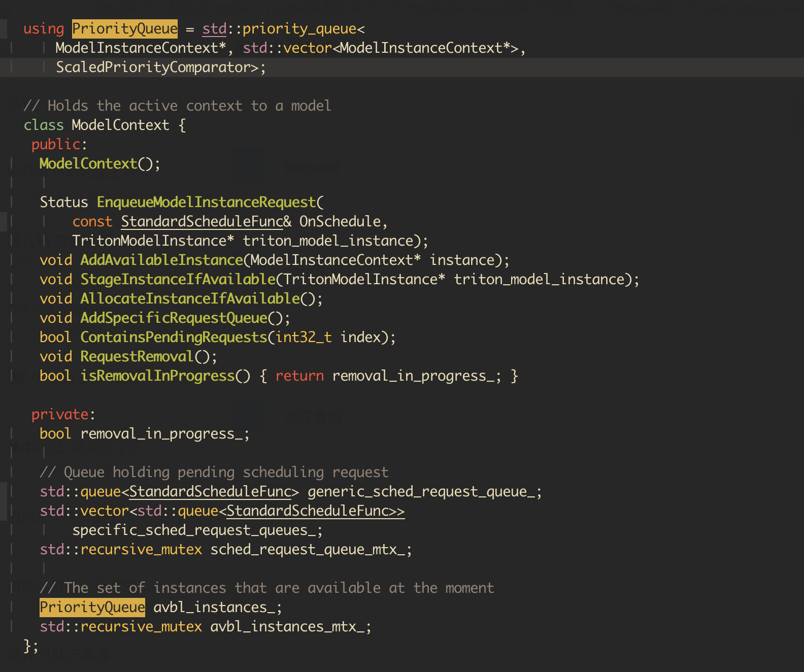Click the avbl_instances_mtx_ member name

[x=287, y=627]
